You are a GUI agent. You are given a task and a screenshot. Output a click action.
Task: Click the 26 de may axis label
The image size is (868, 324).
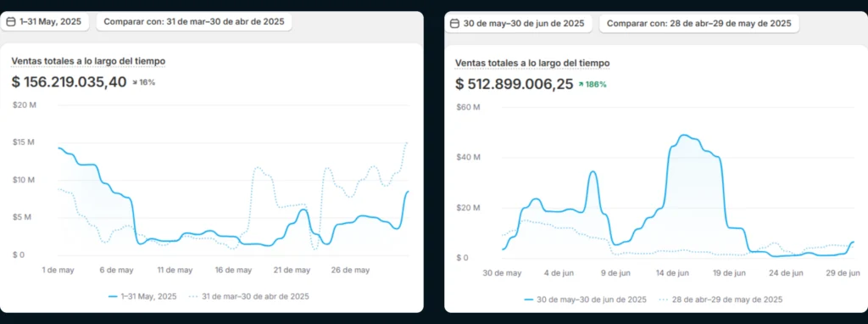click(351, 271)
